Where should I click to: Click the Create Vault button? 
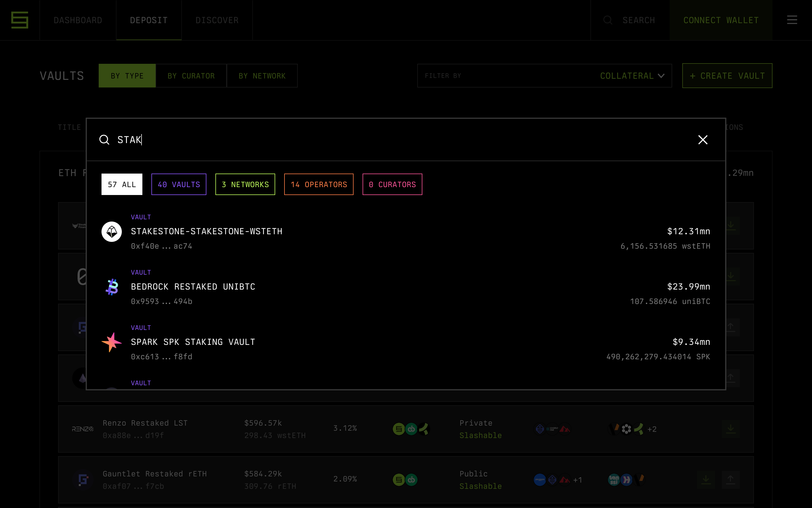point(727,76)
